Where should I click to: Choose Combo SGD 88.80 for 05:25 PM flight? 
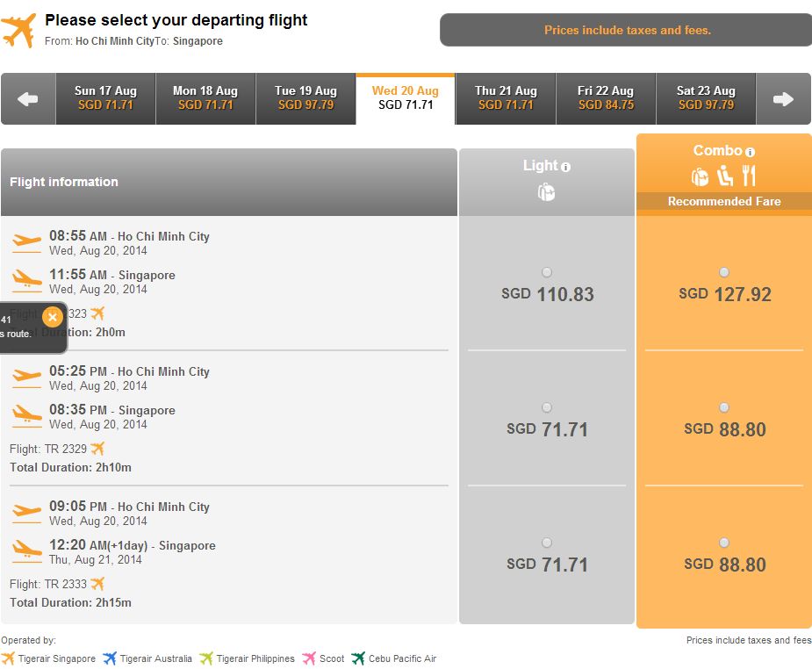click(724, 407)
